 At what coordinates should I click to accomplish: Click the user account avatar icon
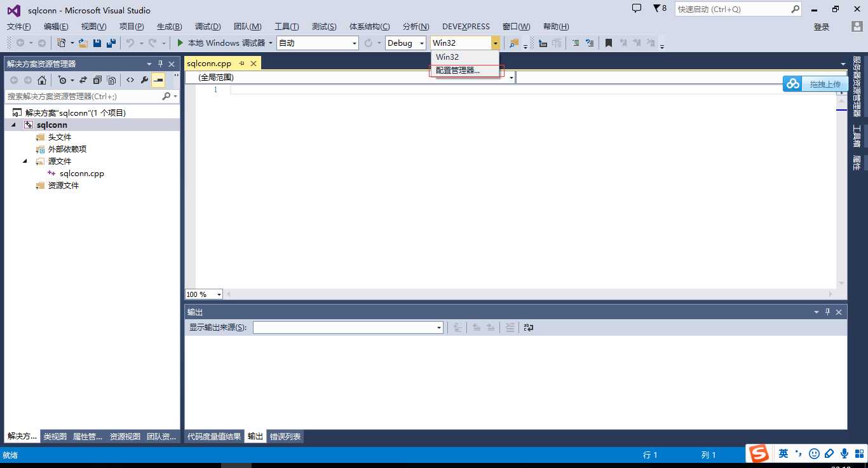(x=857, y=27)
